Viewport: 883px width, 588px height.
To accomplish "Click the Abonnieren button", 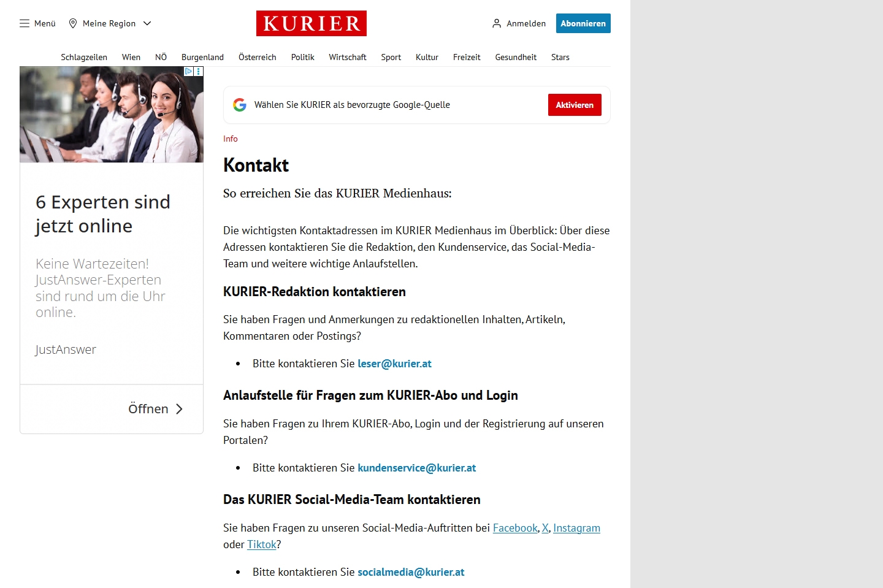I will 583,23.
